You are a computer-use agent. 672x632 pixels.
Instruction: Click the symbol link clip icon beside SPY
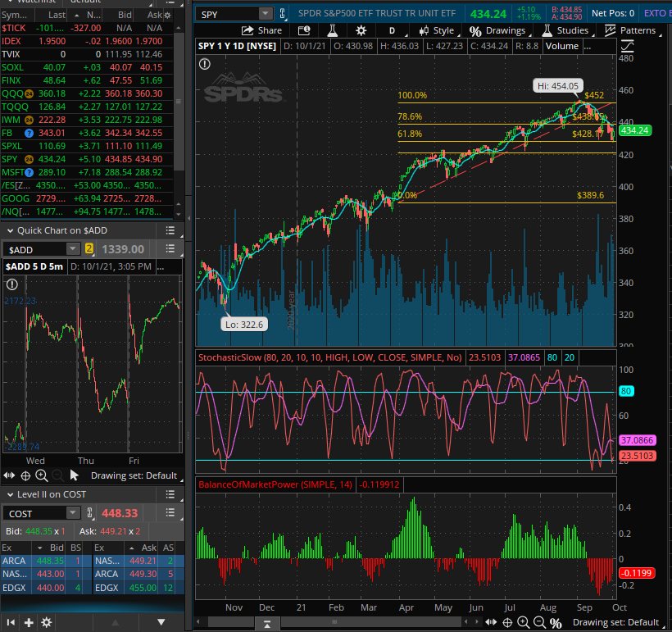click(283, 14)
